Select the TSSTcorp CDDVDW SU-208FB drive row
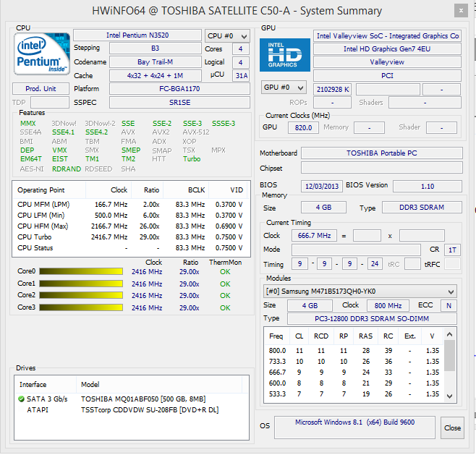 pos(132,409)
